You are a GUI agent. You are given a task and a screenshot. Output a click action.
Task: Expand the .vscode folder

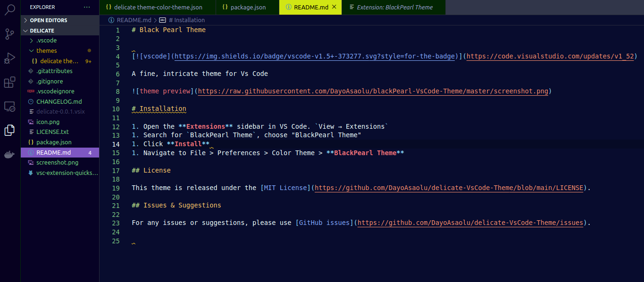[60, 41]
